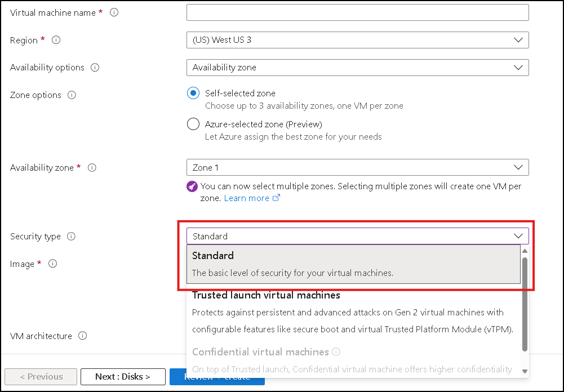Show info tooltip for Zone options
This screenshot has width=564, height=392.
72,95
